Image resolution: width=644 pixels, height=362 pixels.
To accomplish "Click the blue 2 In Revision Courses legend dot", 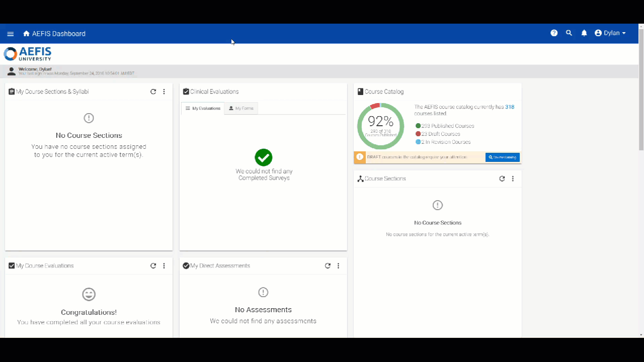I will (418, 142).
